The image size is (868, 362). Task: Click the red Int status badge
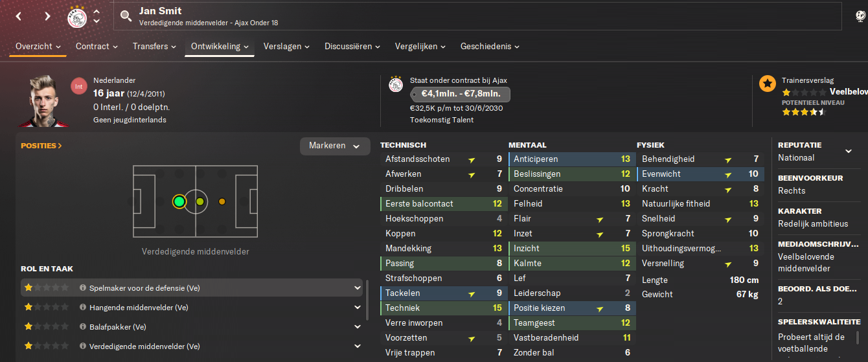[79, 86]
